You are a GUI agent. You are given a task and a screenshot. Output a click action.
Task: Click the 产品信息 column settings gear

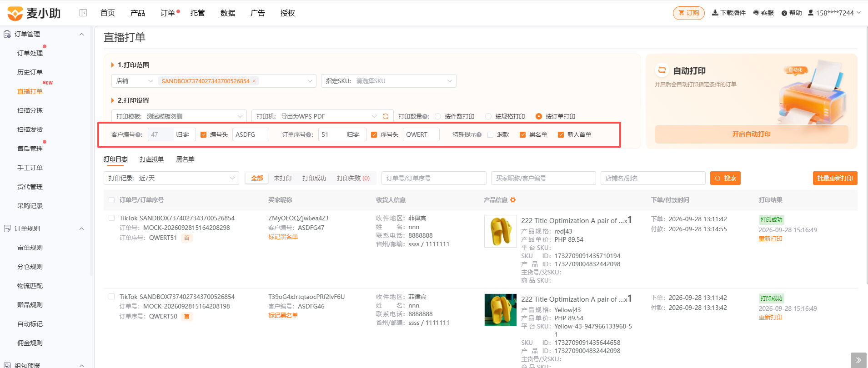(x=513, y=200)
